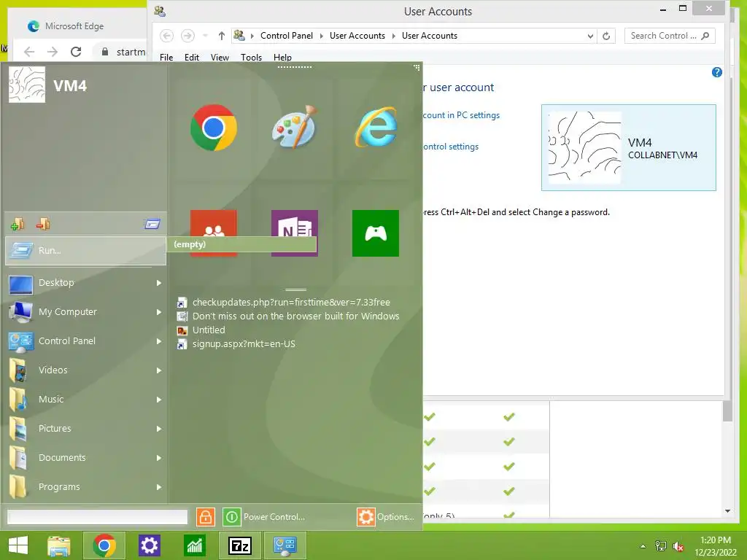
Task: Open the Xbox Games tile
Action: click(x=376, y=233)
